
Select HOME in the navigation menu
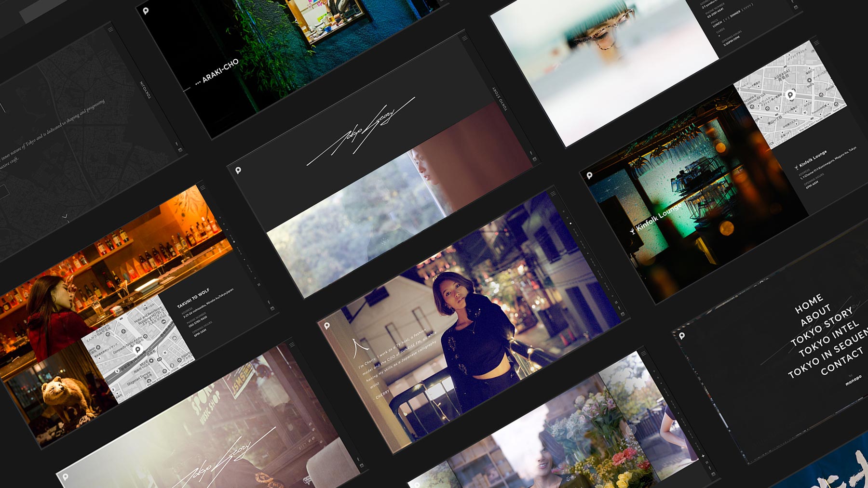[809, 303]
